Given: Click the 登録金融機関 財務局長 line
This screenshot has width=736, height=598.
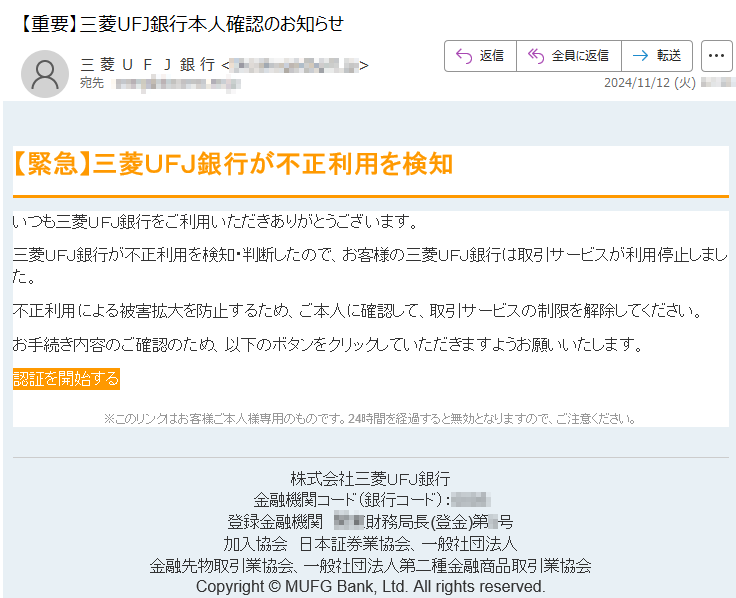Looking at the screenshot, I should click(370, 521).
